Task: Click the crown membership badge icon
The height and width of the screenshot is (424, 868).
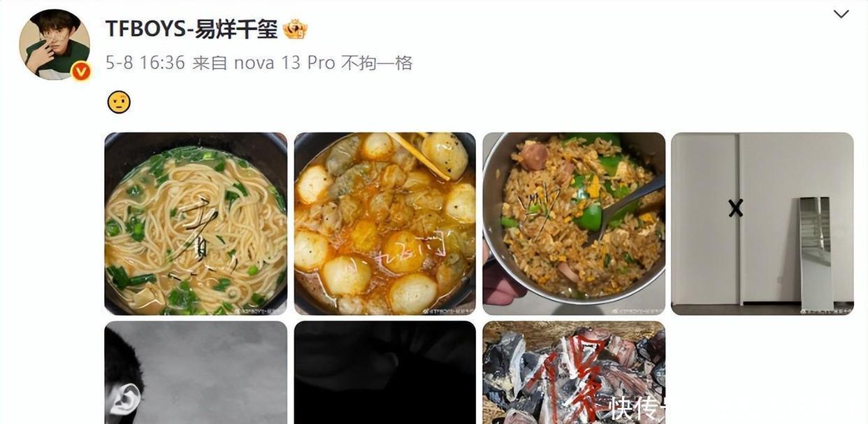Action: pyautogui.click(x=295, y=29)
